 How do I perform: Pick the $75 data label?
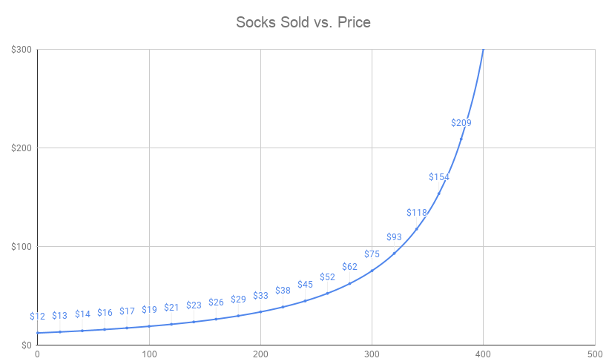(x=372, y=254)
